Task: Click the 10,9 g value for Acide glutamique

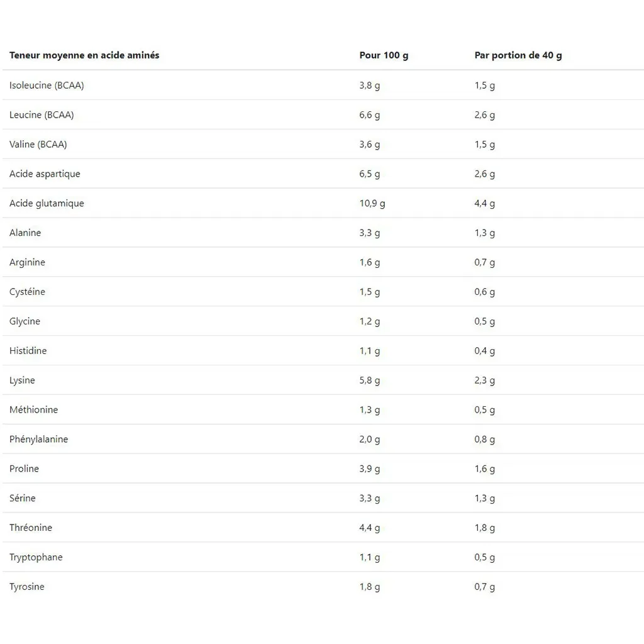Action: (x=372, y=204)
